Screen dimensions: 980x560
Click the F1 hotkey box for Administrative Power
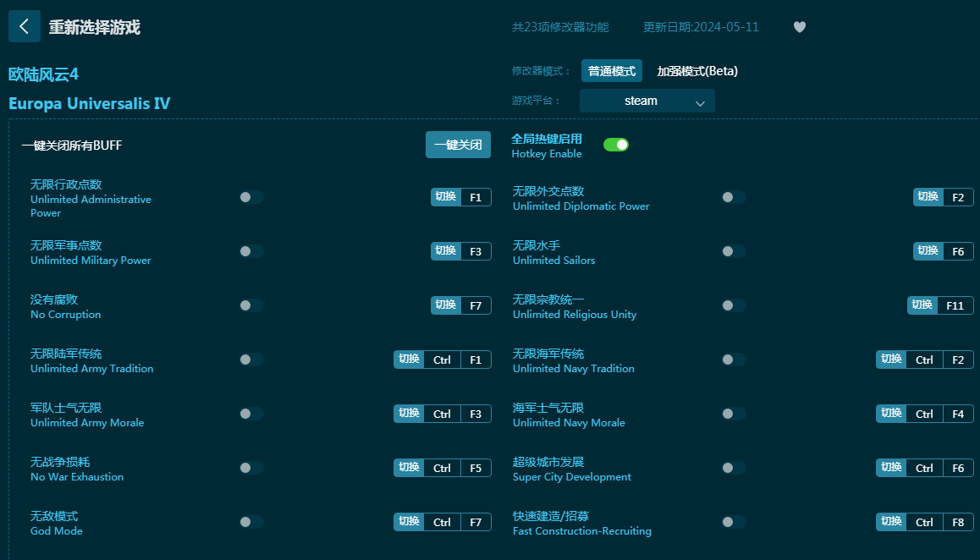click(x=476, y=197)
